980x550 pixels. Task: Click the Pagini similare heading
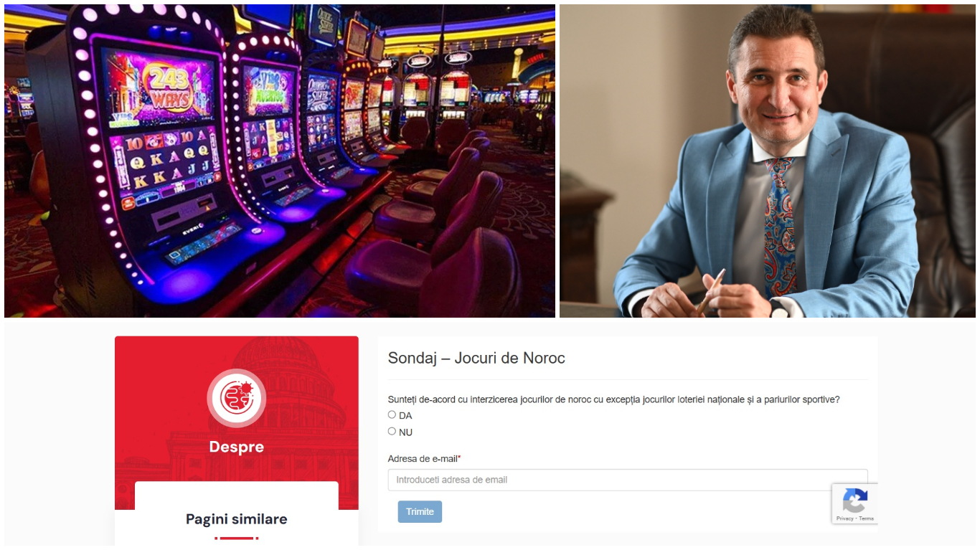tap(237, 519)
